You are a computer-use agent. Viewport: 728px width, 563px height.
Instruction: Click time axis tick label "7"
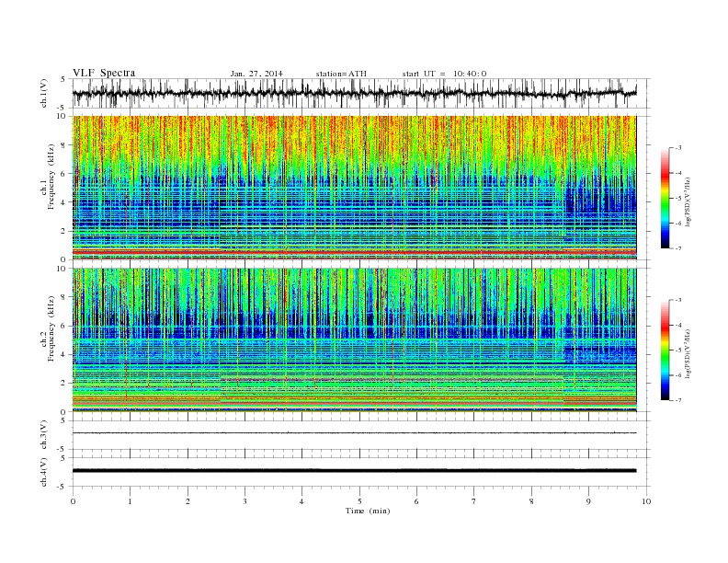(474, 501)
